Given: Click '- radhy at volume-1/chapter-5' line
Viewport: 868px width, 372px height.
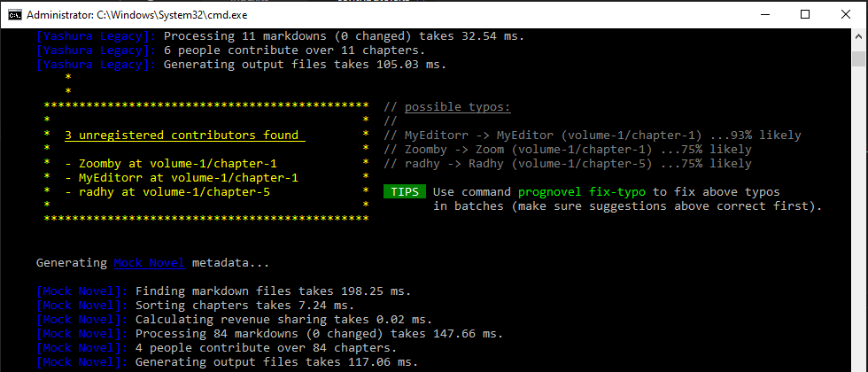Looking at the screenshot, I should point(167,192).
